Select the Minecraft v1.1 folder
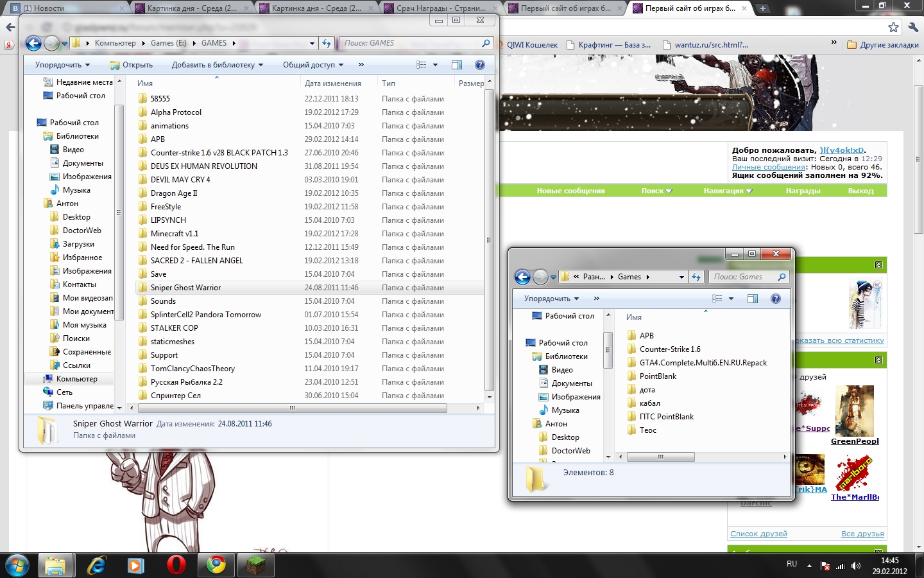The width and height of the screenshot is (924, 578). pos(175,234)
